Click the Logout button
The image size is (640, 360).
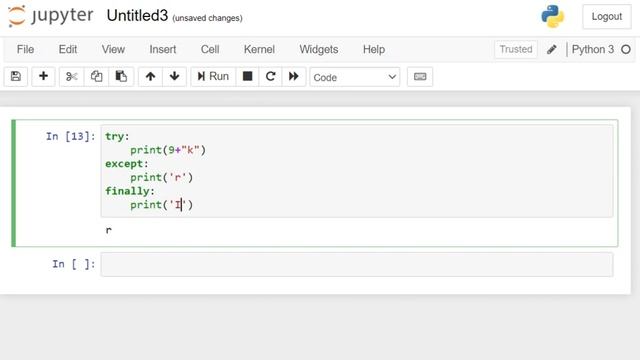(x=607, y=17)
